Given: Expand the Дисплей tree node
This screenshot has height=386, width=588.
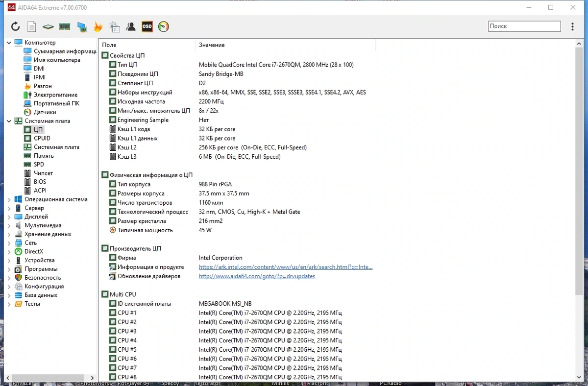Looking at the screenshot, I should 9,217.
